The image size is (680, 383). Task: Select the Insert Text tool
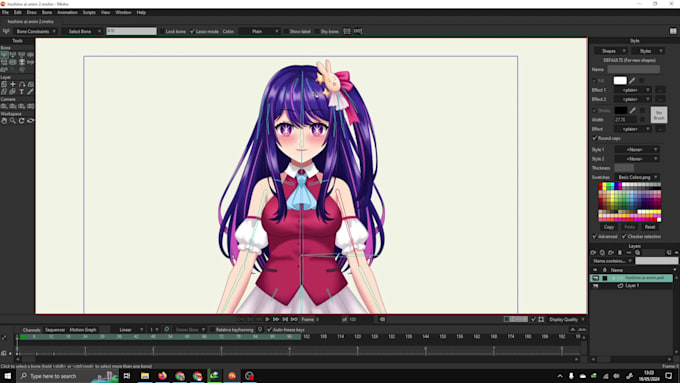click(22, 92)
